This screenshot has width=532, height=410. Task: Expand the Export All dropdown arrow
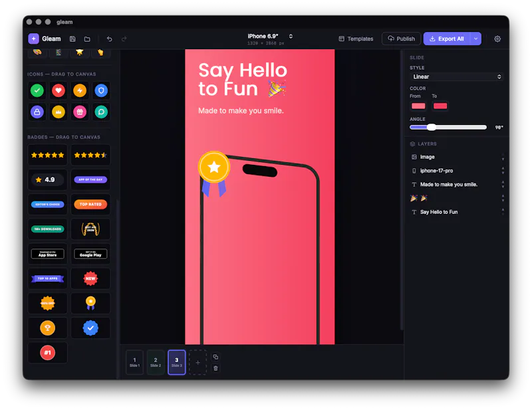point(475,39)
